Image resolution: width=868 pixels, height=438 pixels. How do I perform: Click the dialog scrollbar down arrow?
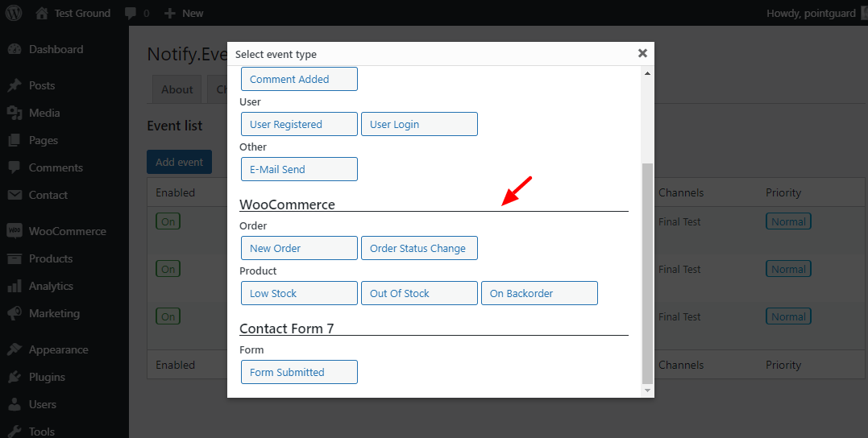coord(647,390)
